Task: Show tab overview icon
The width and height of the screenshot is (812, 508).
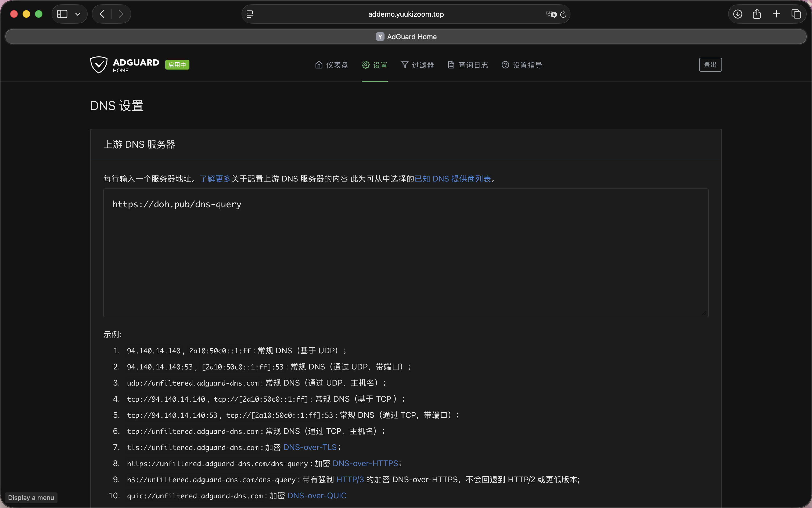Action: (x=796, y=14)
